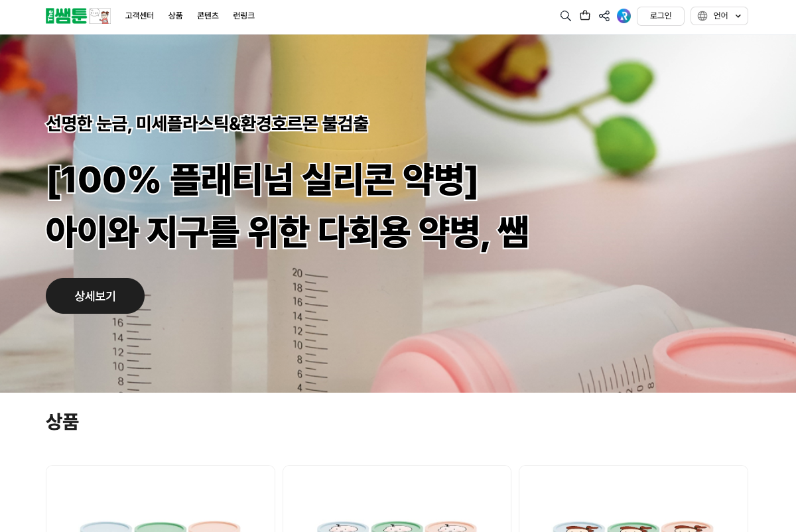Open the 콘텐츠 menu item
Image resolution: width=796 pixels, height=532 pixels.
tap(208, 16)
